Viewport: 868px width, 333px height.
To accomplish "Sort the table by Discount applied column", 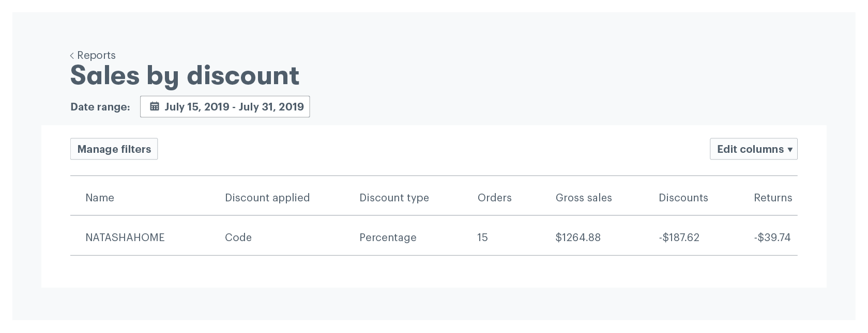I will [267, 198].
